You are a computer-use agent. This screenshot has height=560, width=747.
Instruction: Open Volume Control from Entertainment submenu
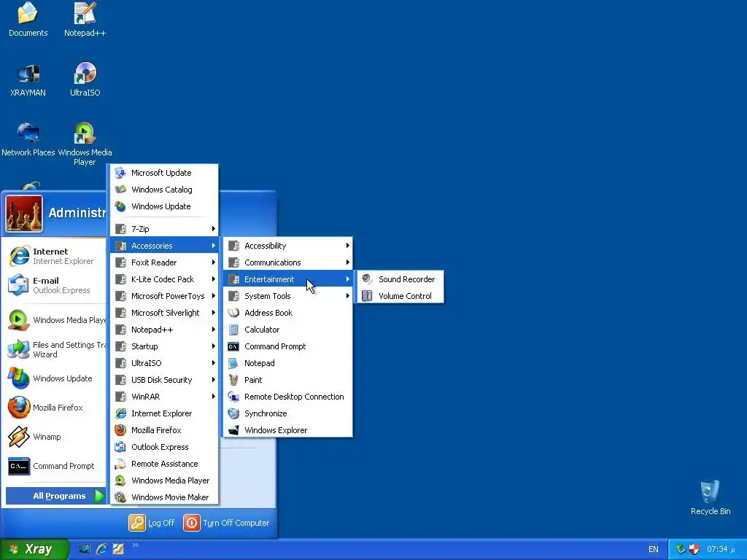coord(400,296)
